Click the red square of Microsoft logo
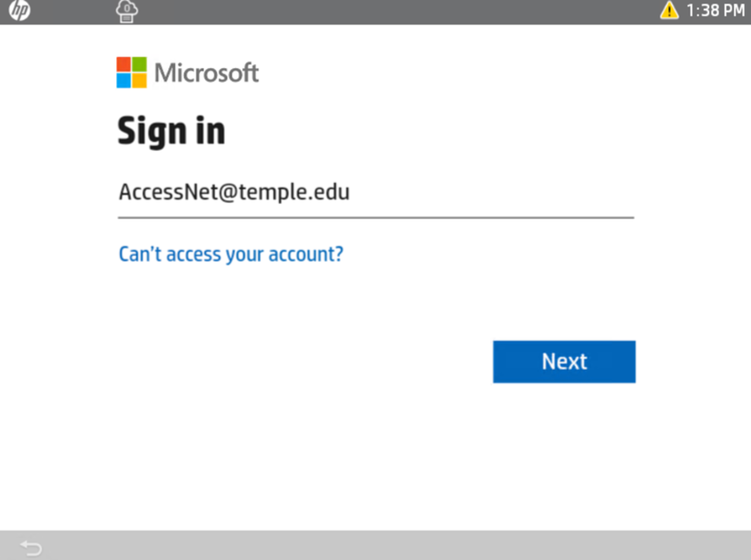Image resolution: width=751 pixels, height=560 pixels. pyautogui.click(x=123, y=64)
